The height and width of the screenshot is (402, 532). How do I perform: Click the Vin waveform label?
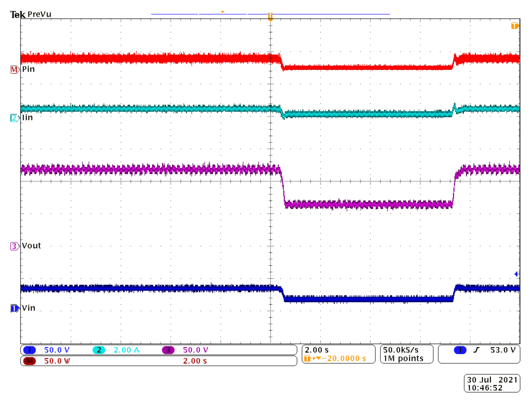pyautogui.click(x=29, y=308)
